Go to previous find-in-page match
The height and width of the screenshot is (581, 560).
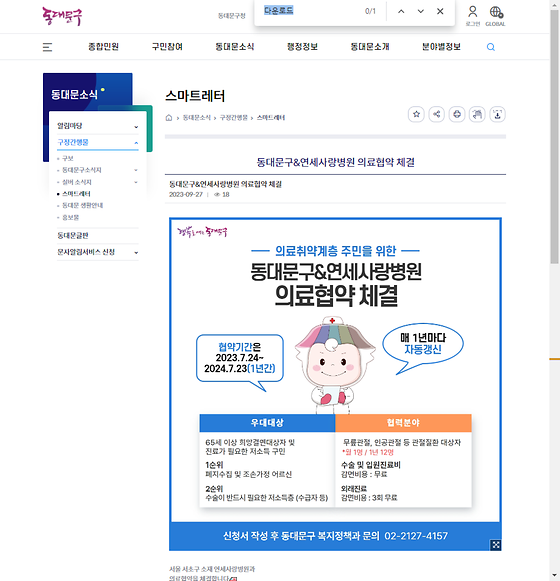[x=401, y=11]
